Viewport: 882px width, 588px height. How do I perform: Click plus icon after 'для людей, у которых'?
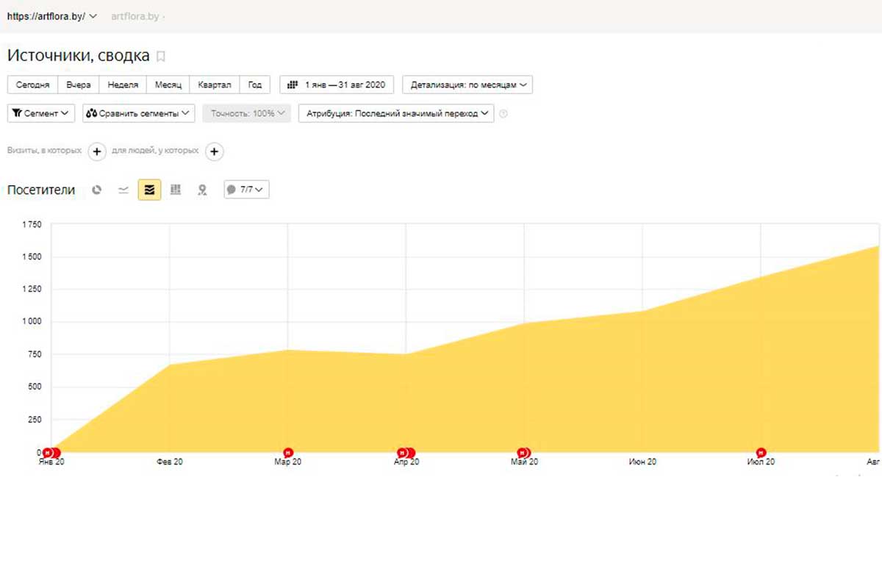[x=214, y=151]
